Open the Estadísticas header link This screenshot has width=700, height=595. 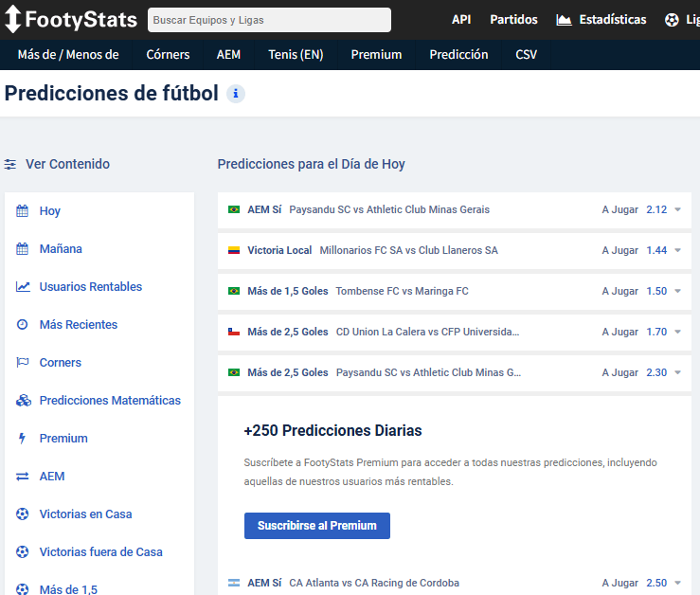(613, 20)
